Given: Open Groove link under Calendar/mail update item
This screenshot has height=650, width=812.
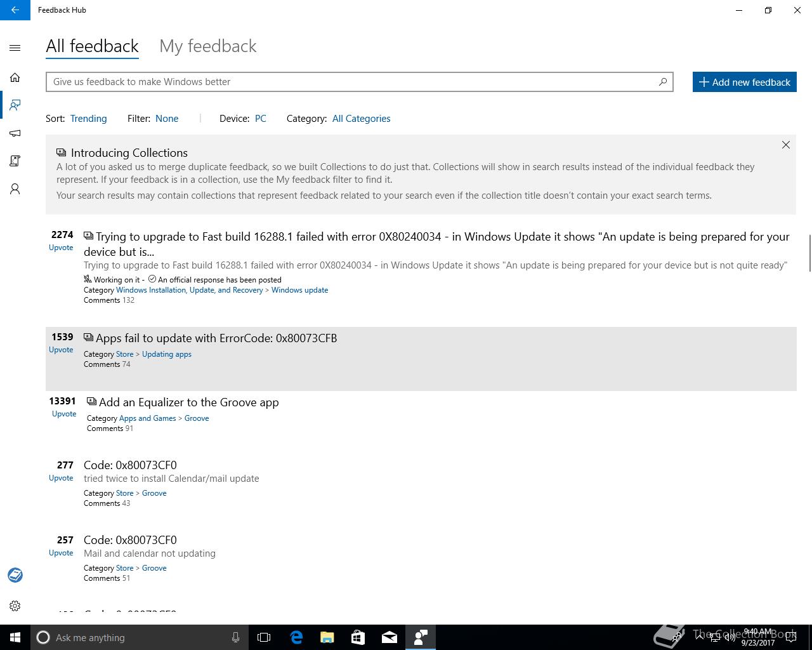Looking at the screenshot, I should (154, 493).
